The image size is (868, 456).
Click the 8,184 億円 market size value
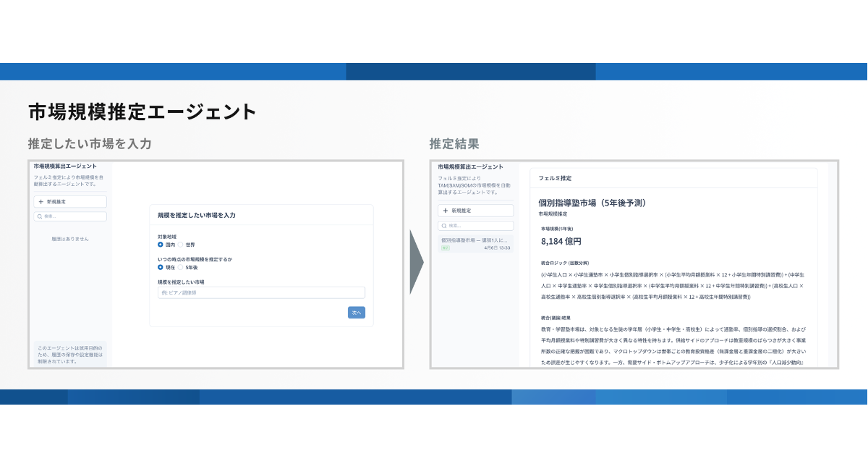pyautogui.click(x=561, y=241)
